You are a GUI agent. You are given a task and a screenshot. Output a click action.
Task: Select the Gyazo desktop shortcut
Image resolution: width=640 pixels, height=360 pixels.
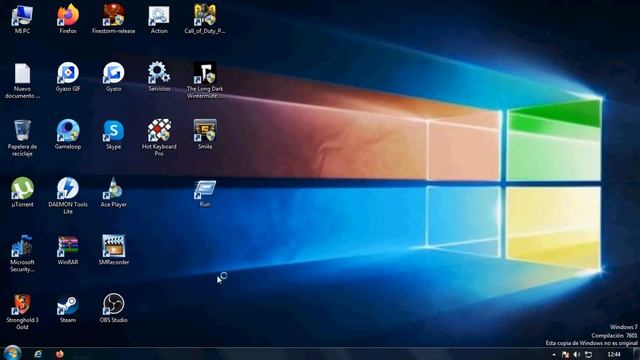(x=113, y=77)
